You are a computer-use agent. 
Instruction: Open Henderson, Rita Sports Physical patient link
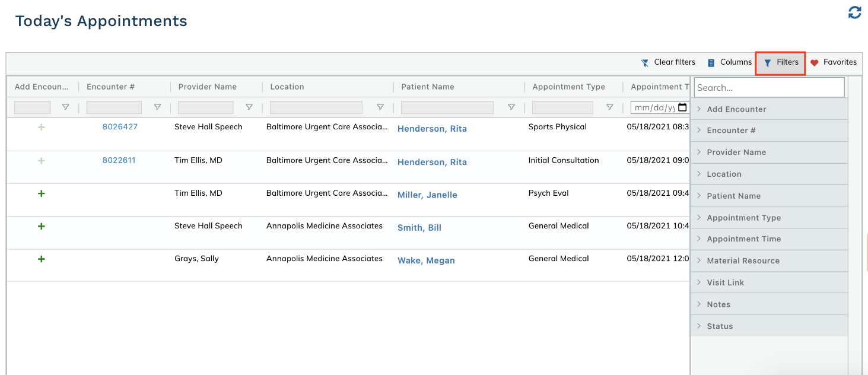432,129
